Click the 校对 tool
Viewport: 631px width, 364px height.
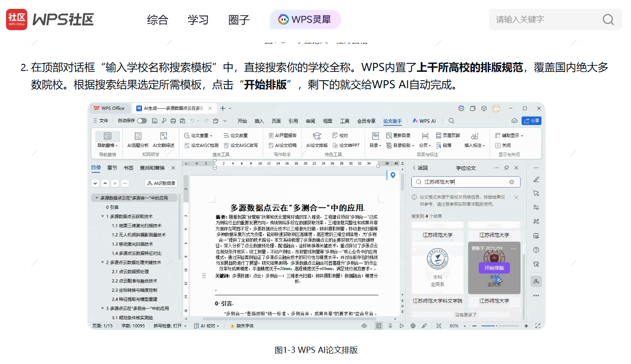(340, 135)
